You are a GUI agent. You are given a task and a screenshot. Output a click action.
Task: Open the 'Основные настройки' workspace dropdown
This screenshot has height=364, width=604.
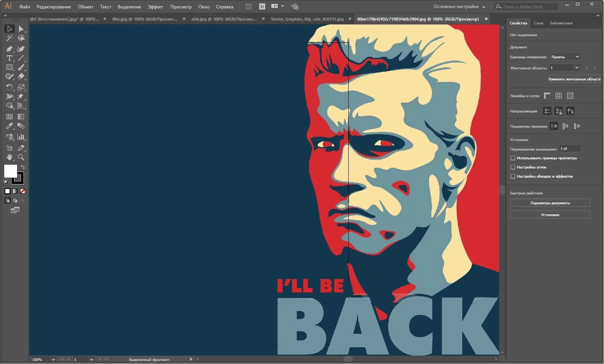coord(459,6)
